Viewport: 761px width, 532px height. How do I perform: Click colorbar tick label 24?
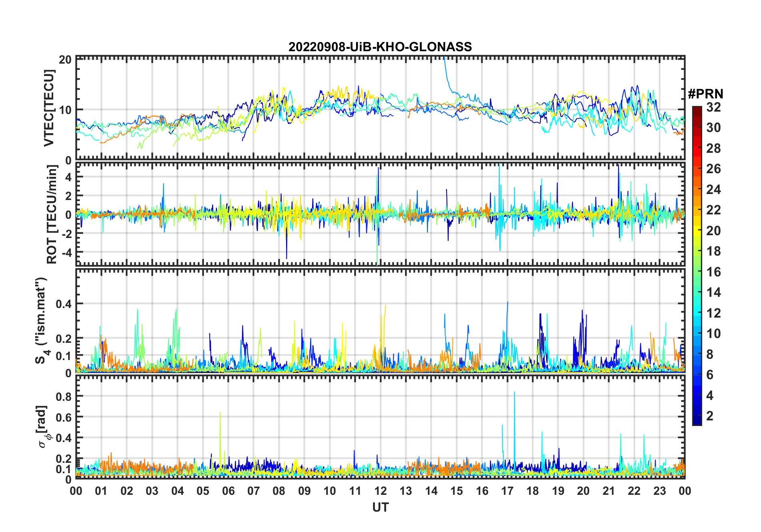(713, 190)
